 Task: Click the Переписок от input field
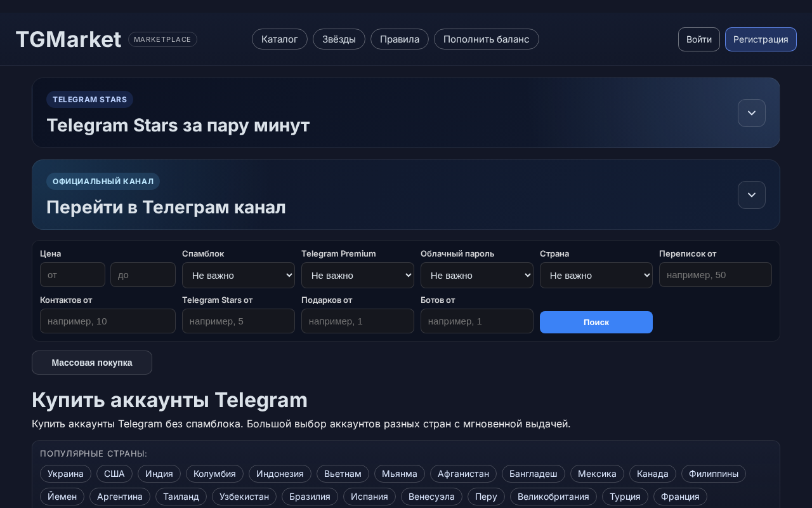(716, 275)
